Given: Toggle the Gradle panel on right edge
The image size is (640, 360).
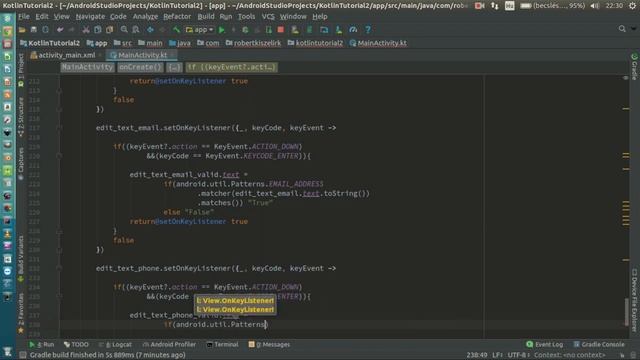Looking at the screenshot, I should [634, 66].
